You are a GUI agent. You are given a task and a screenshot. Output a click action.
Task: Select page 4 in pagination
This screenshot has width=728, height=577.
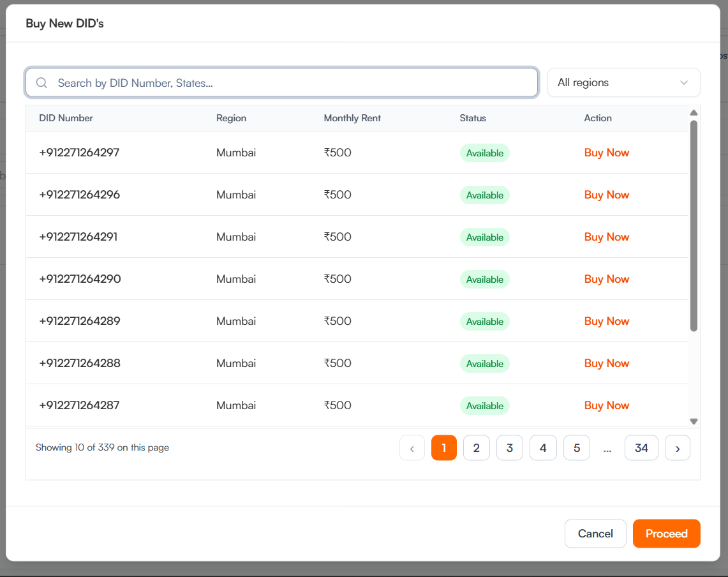543,448
